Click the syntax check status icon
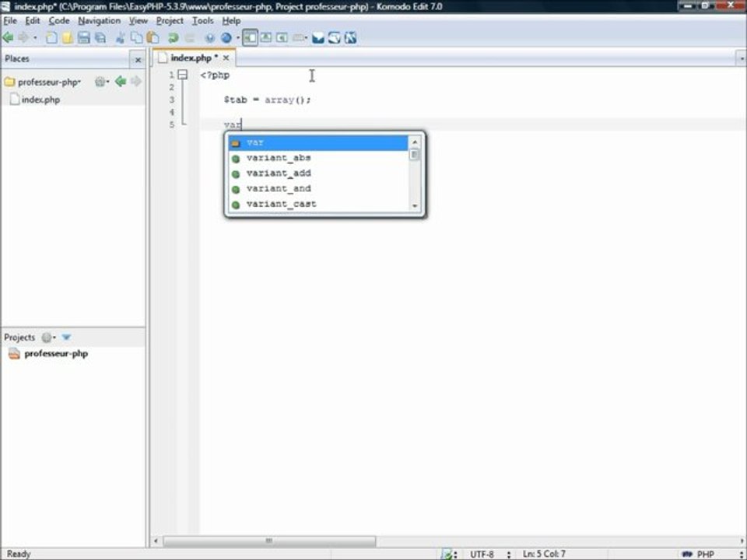The height and width of the screenshot is (560, 747). tap(447, 554)
